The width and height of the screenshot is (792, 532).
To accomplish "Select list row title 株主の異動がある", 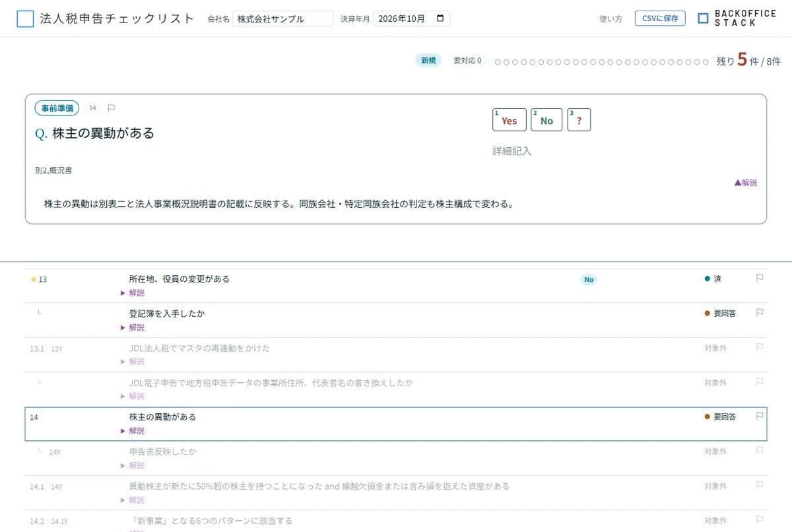I will click(162, 417).
